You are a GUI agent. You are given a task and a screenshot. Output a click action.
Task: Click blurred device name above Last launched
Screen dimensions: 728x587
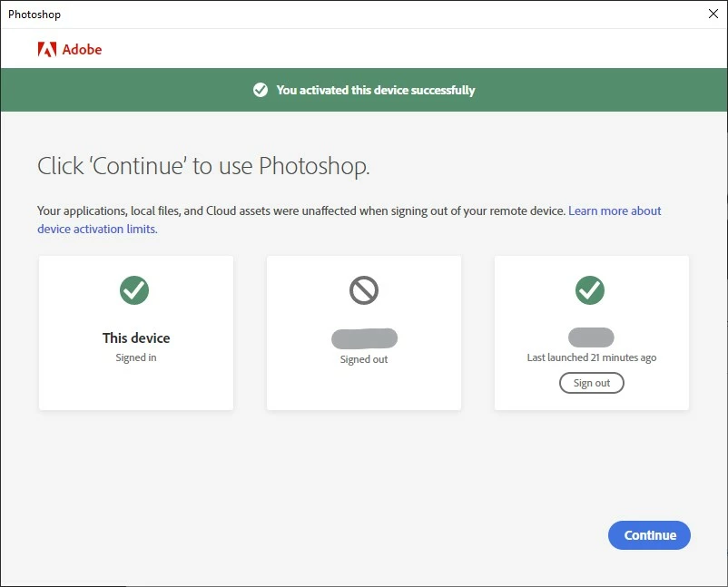591,338
